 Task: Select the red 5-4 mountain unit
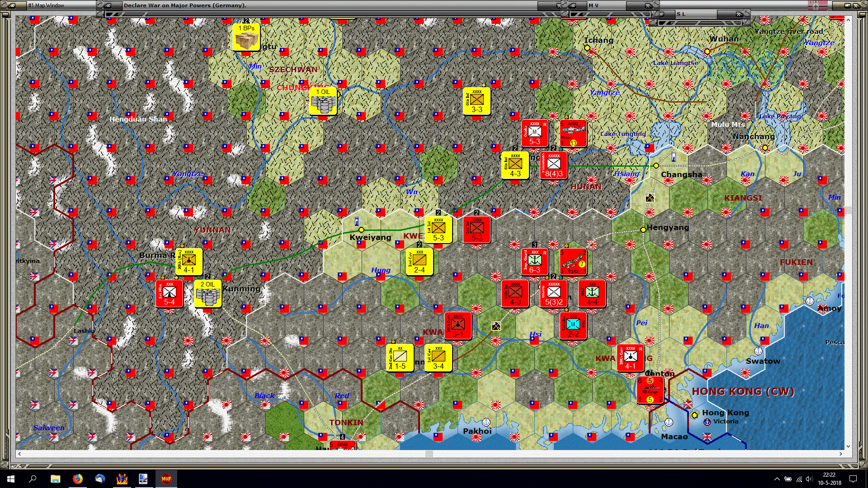click(170, 294)
